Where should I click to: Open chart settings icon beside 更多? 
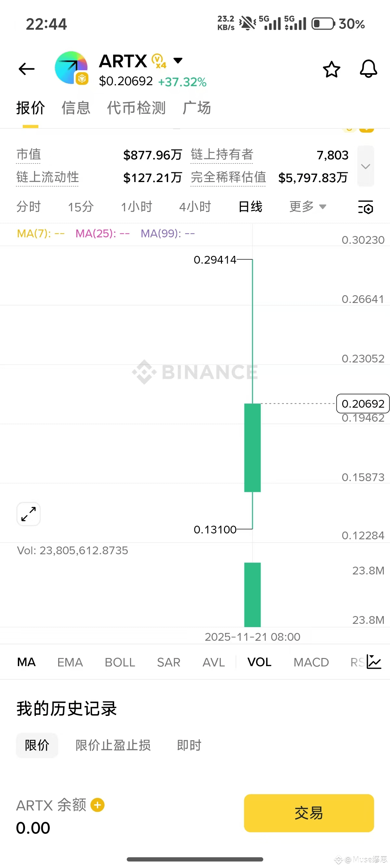[x=365, y=207]
